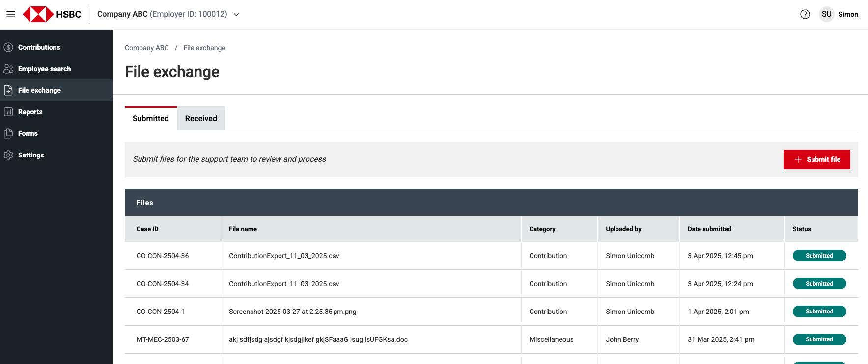This screenshot has width=868, height=364.
Task: Click the Files table header bar
Action: tap(491, 203)
